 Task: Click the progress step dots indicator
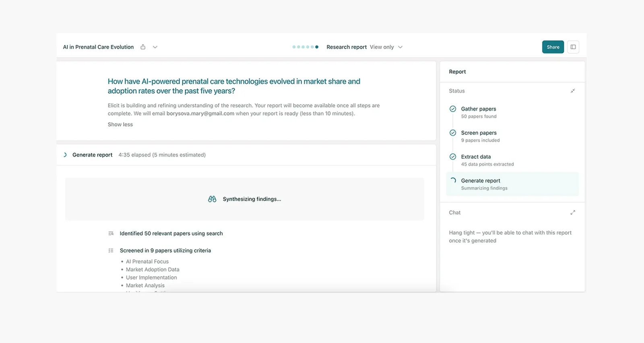coord(305,47)
